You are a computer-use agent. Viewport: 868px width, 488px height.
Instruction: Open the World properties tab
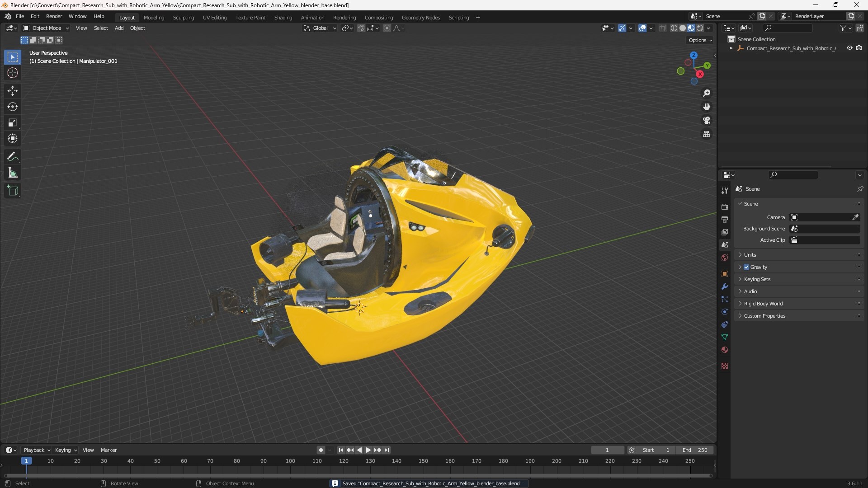click(x=725, y=258)
